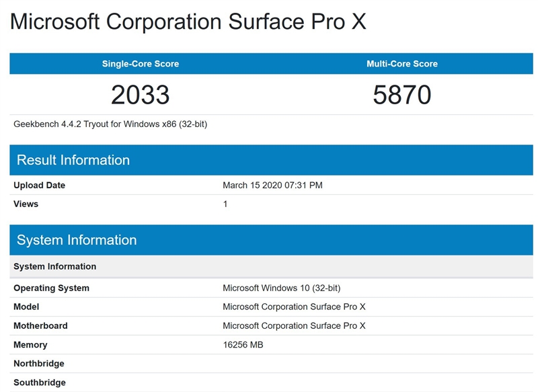Select the Southbridge row label
This screenshot has width=538, height=392.
(40, 383)
